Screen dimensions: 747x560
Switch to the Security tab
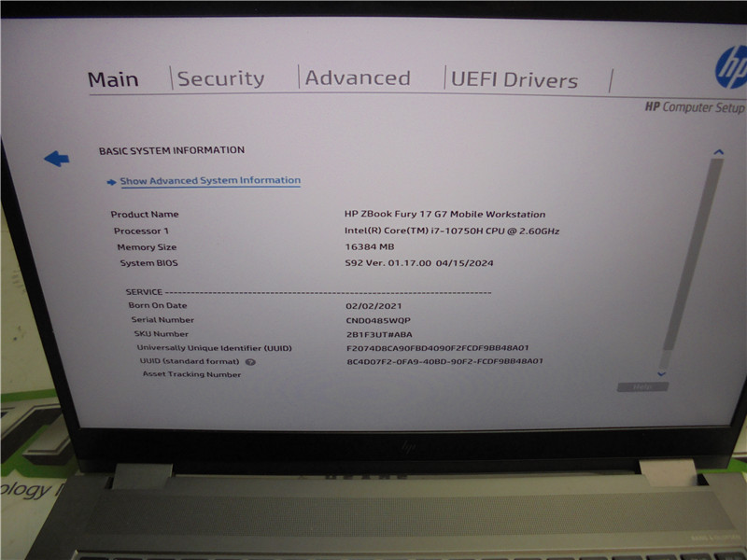pyautogui.click(x=220, y=78)
